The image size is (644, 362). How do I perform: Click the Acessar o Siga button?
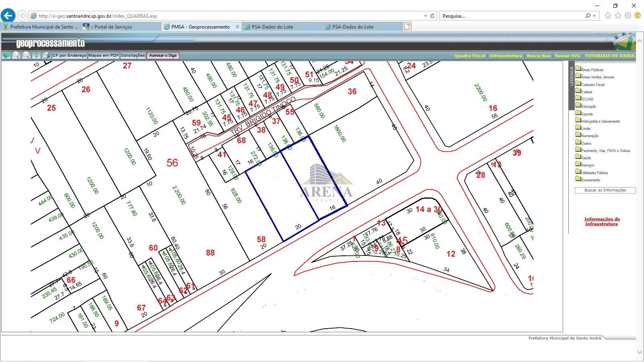point(163,56)
